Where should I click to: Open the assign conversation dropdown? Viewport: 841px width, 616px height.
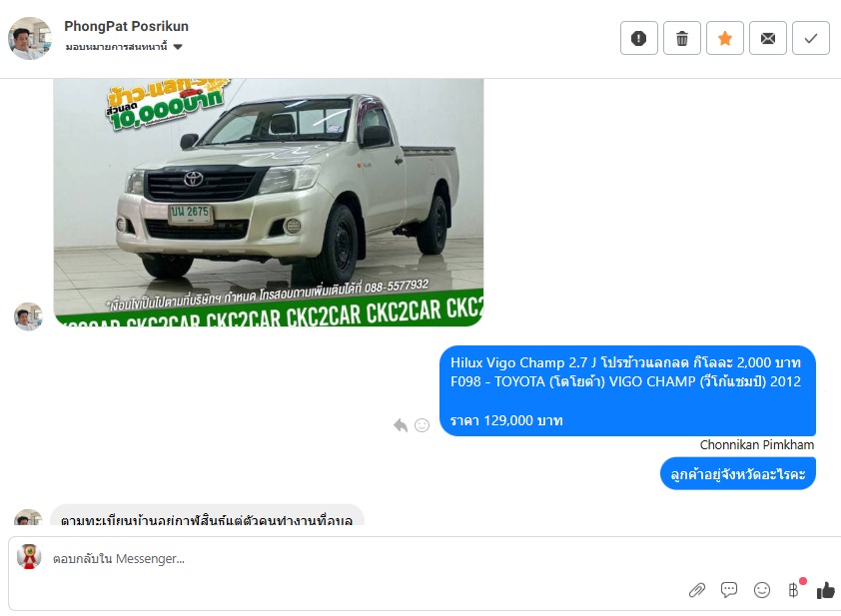(x=124, y=47)
